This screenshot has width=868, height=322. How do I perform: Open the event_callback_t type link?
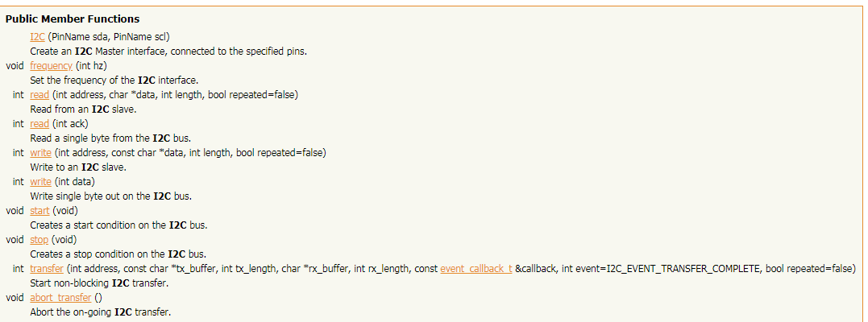coord(476,268)
